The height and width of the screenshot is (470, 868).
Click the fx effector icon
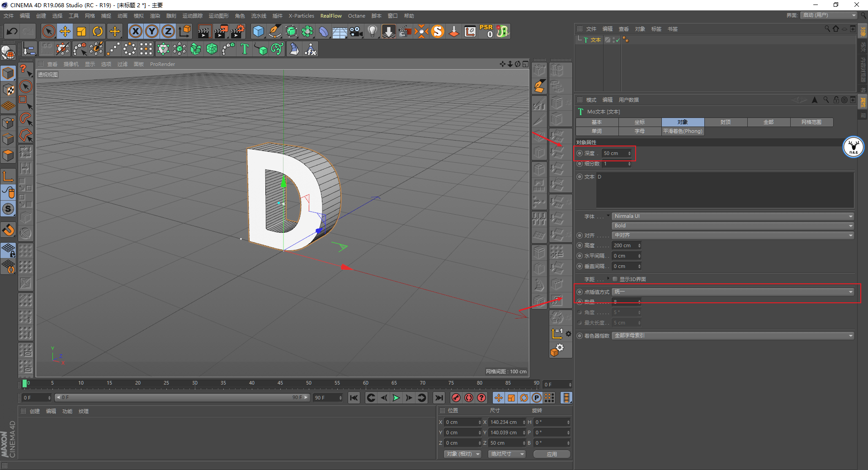311,49
